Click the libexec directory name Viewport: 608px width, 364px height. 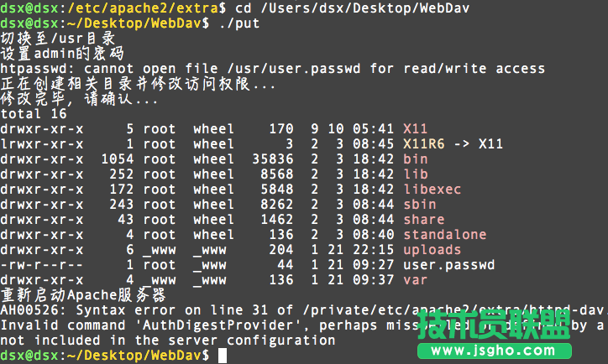(432, 190)
